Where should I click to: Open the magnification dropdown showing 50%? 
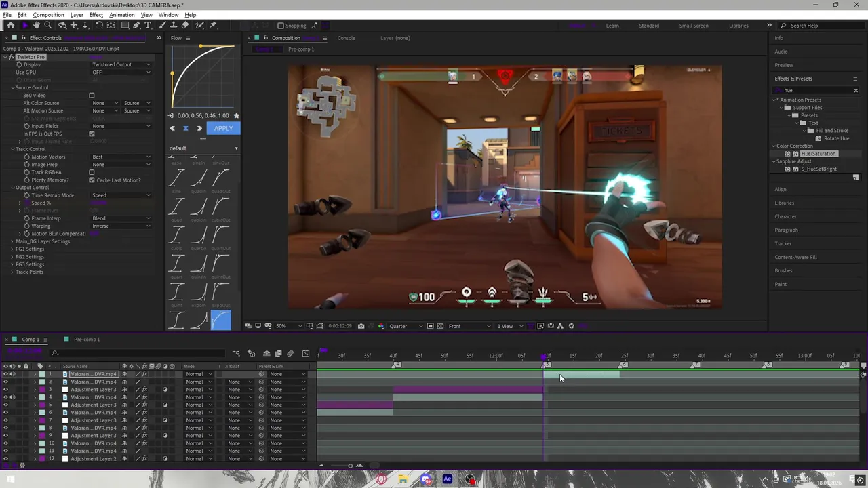[288, 326]
